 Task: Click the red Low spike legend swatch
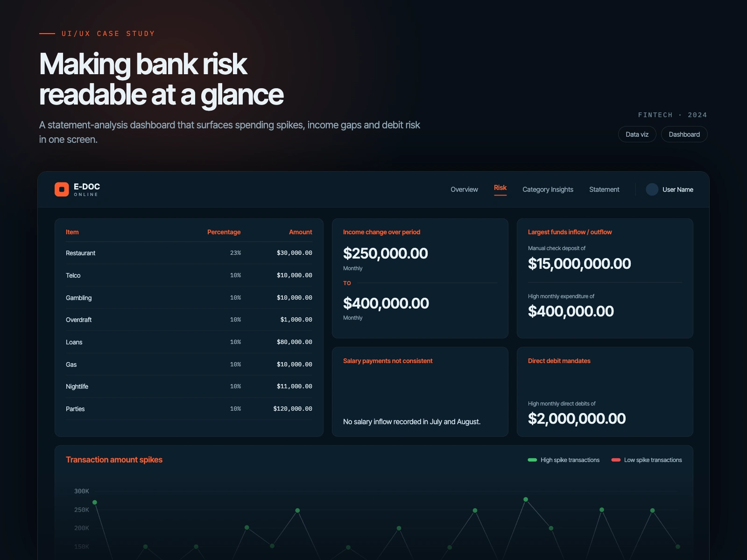click(x=616, y=460)
